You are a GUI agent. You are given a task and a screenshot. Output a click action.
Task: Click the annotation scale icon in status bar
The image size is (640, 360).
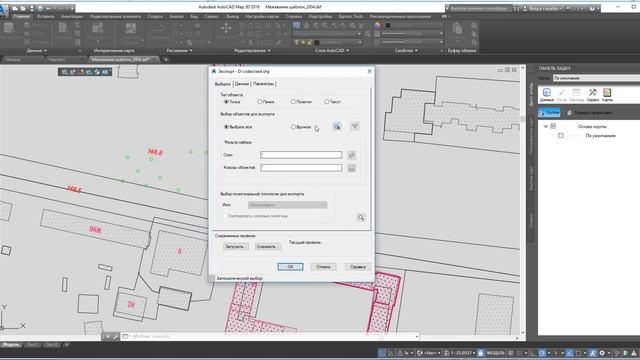(593, 353)
